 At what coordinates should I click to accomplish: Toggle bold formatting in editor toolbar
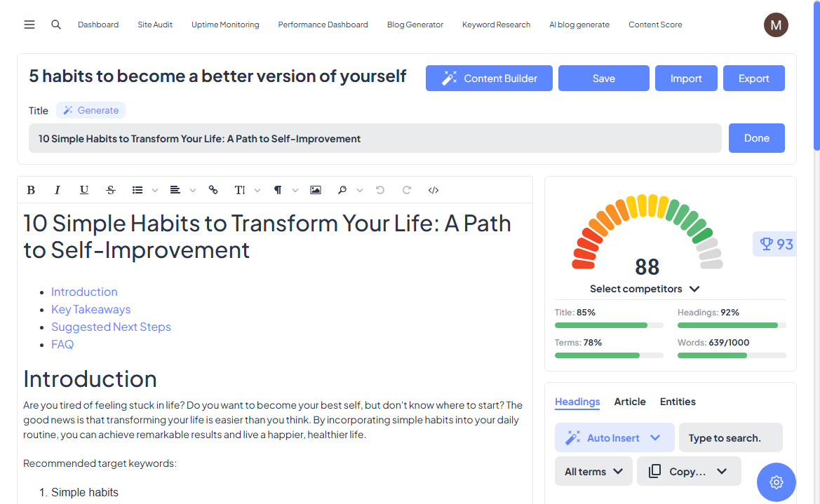point(31,190)
